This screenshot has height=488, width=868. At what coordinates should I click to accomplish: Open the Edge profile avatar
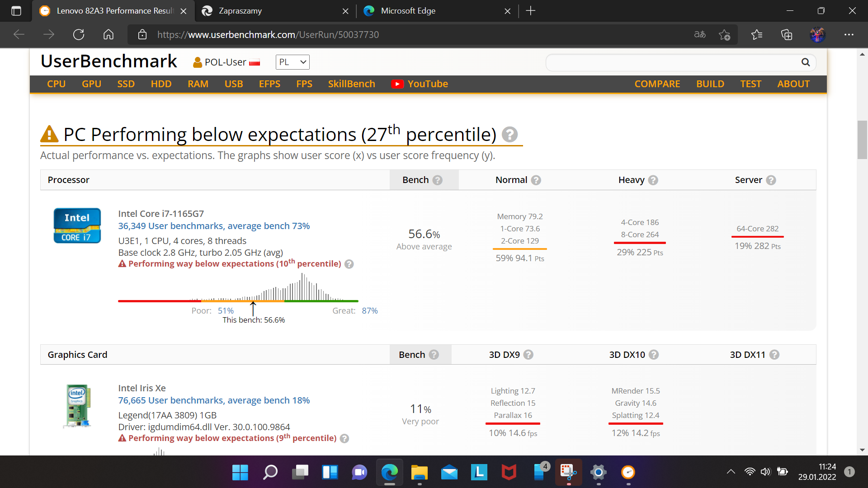pos(817,35)
